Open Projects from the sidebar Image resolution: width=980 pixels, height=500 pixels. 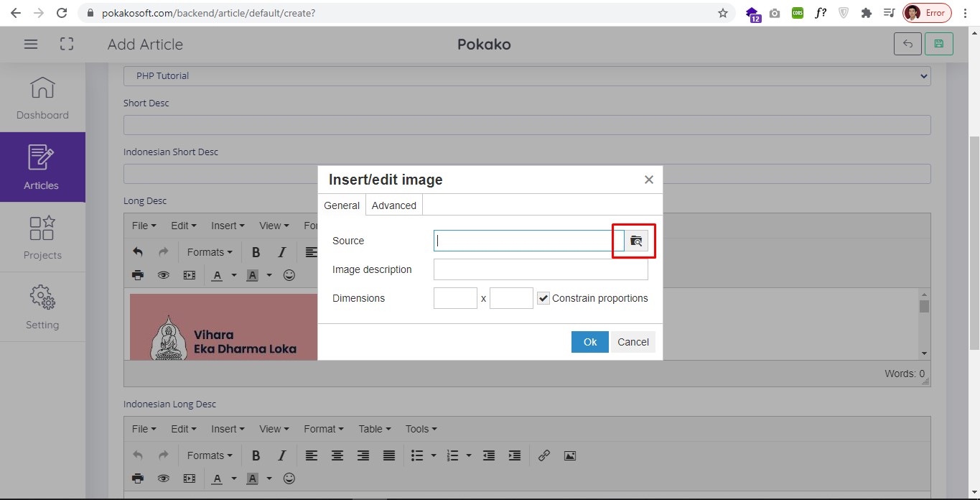click(x=42, y=238)
